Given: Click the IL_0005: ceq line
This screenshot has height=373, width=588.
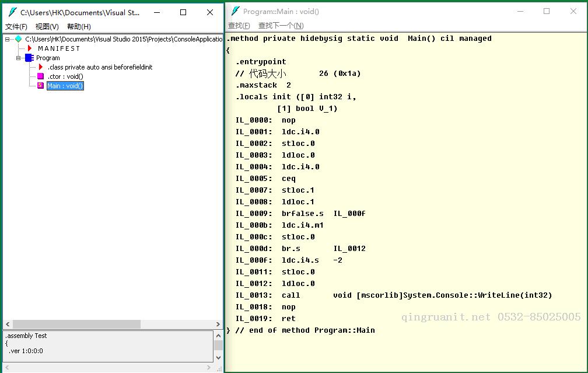Looking at the screenshot, I should tap(265, 179).
